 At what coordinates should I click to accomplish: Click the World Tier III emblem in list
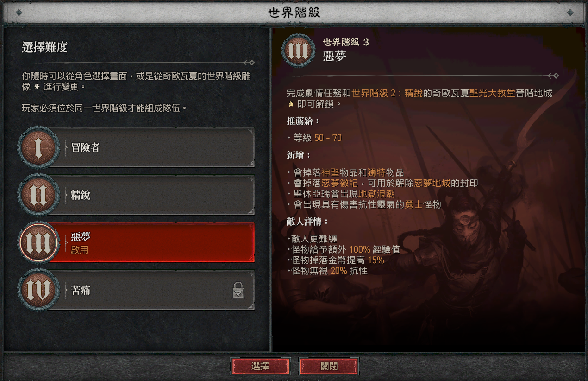click(39, 243)
